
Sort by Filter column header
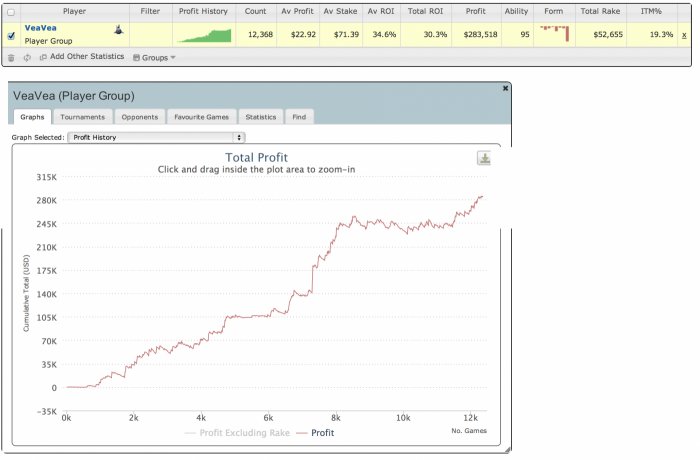coord(150,12)
